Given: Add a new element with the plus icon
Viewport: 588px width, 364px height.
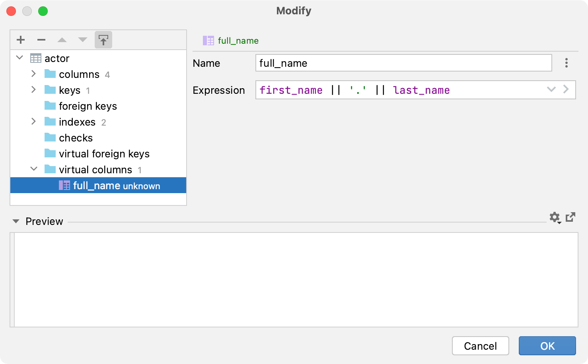Looking at the screenshot, I should 20,40.
